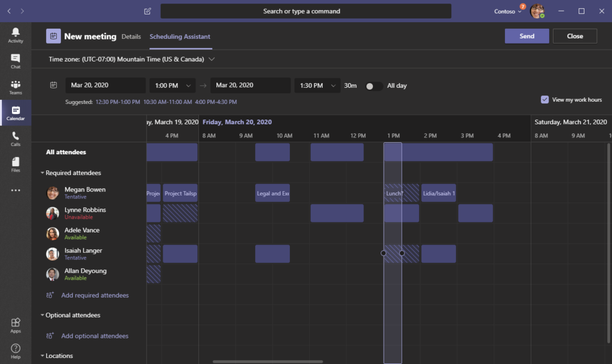This screenshot has height=364, width=612.
Task: Click the search or command box
Action: 305,11
